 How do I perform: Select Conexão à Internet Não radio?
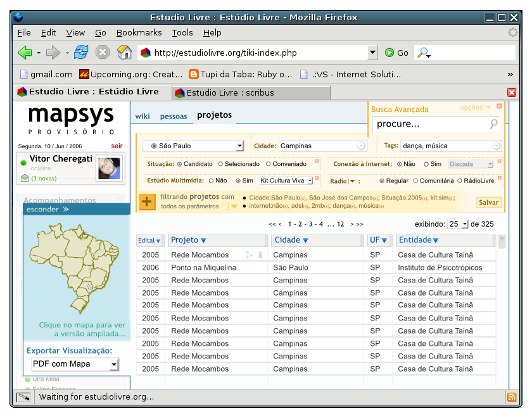click(400, 164)
